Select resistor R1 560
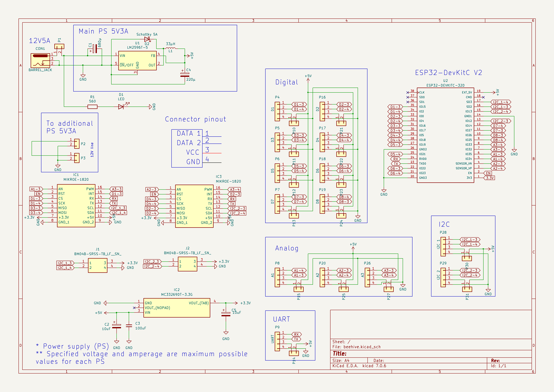554x392 pixels. click(x=92, y=107)
